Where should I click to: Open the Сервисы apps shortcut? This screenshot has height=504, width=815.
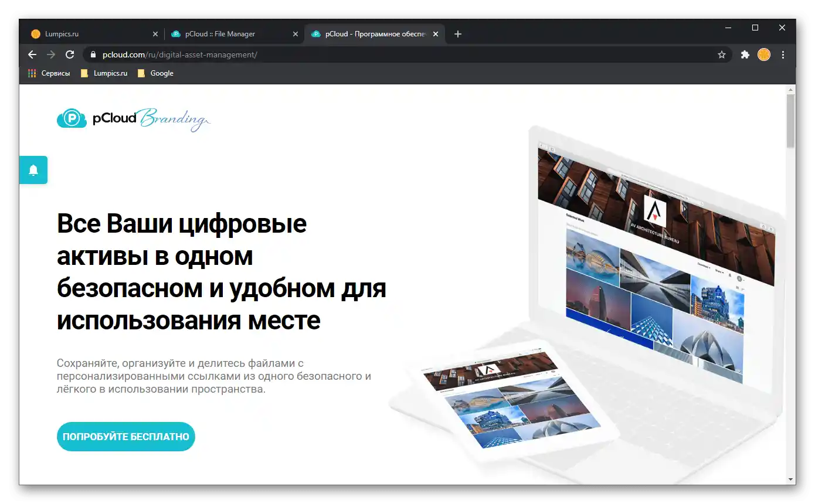(49, 73)
